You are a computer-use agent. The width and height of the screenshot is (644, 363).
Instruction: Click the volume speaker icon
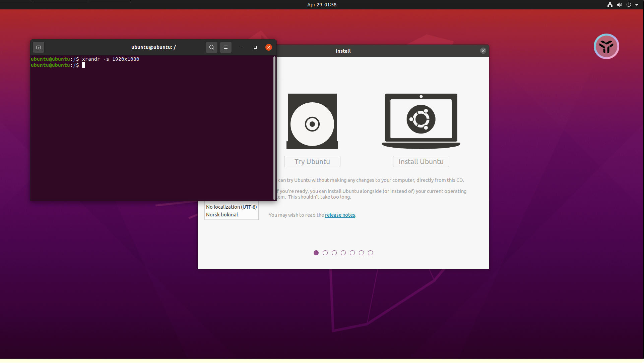pos(619,5)
